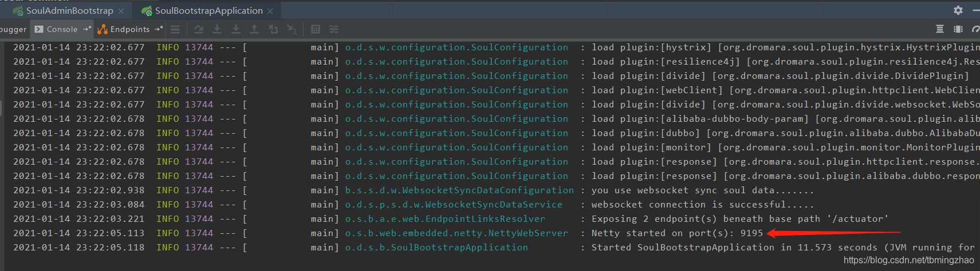The image size is (980, 271).
Task: Click the 'load plugin:[monitor]' log message
Action: pyautogui.click(x=785, y=148)
